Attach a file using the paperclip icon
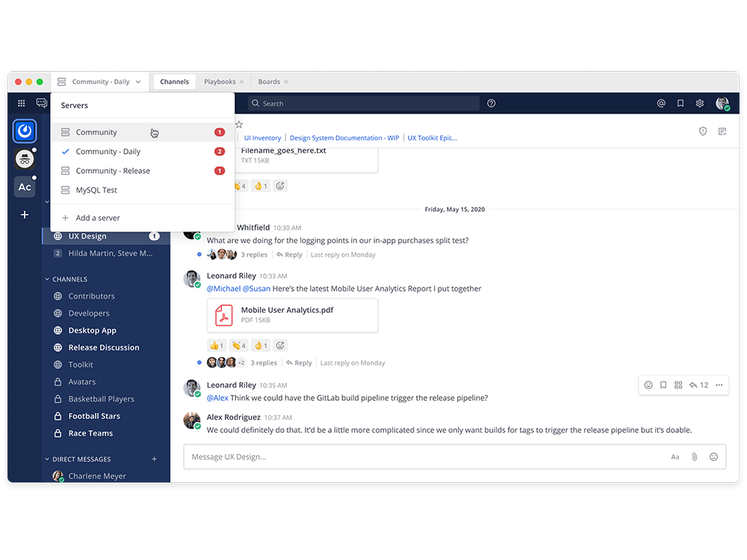 tap(694, 456)
